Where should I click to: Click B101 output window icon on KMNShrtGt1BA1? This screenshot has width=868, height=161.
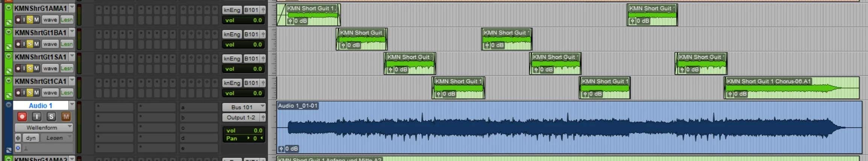click(x=263, y=34)
